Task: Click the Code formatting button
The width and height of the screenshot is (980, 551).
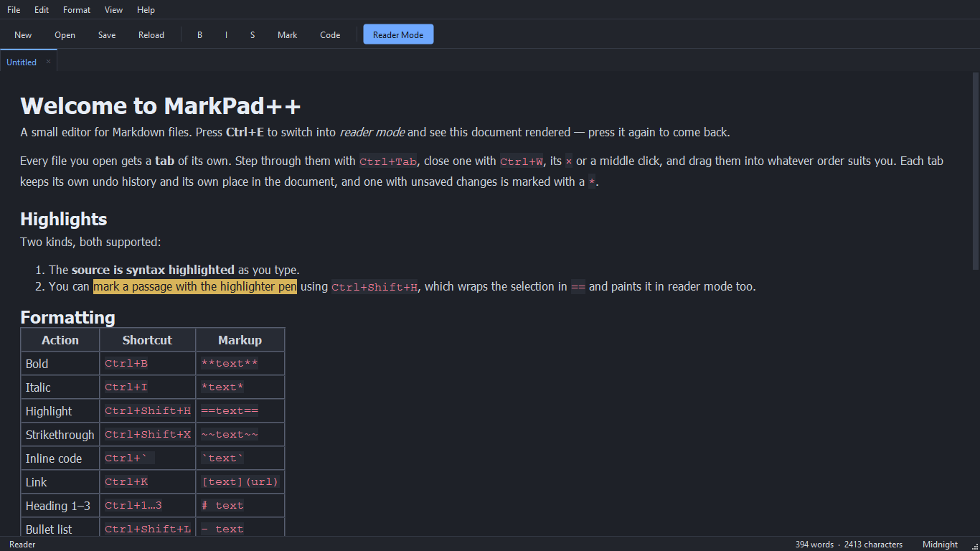Action: coord(330,34)
